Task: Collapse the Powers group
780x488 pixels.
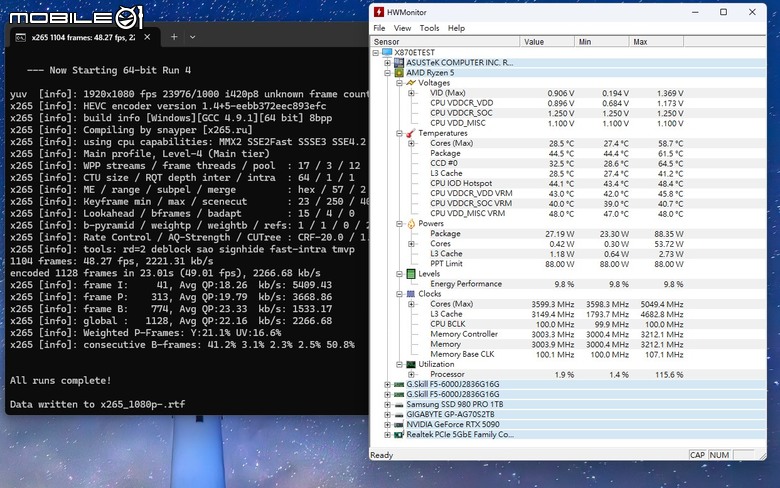Action: point(399,224)
